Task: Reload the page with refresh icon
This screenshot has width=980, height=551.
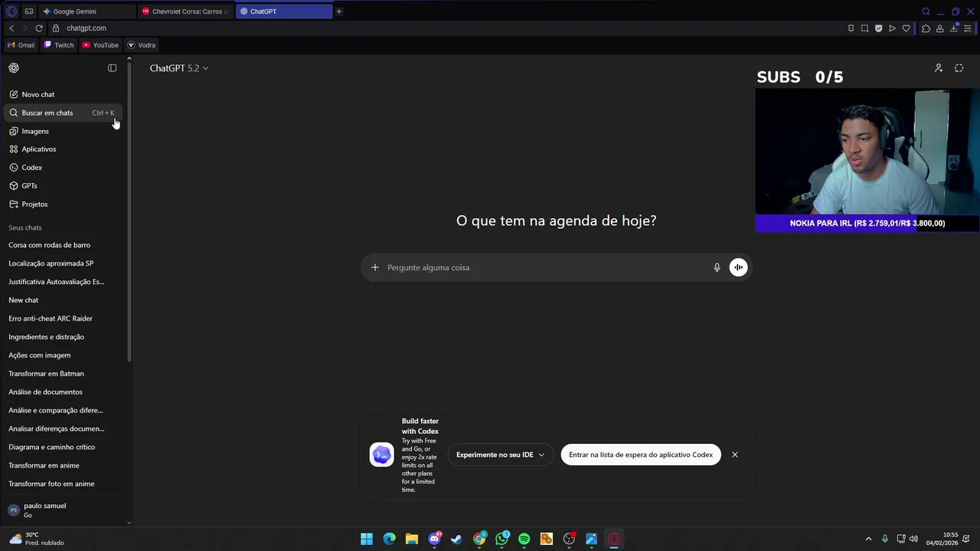Action: (39, 28)
